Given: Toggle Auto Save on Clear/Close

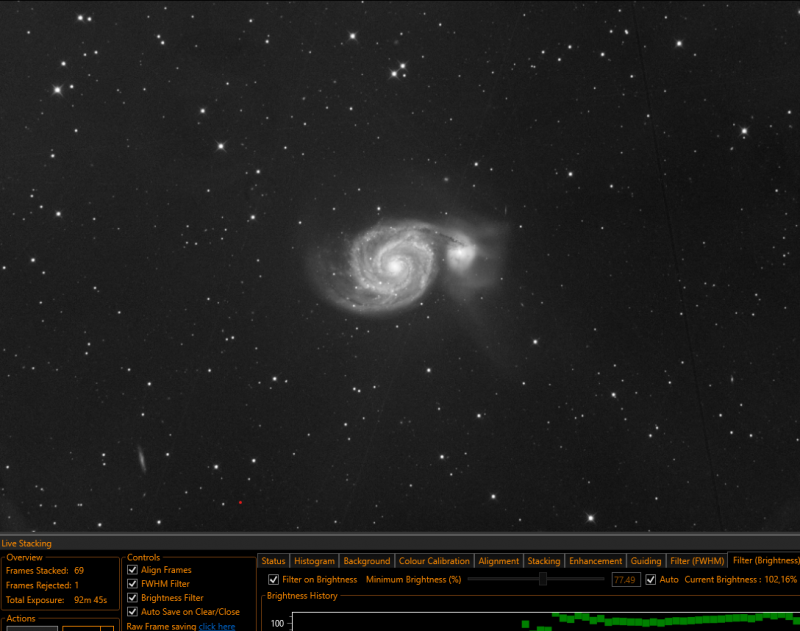Looking at the screenshot, I should pos(132,612).
